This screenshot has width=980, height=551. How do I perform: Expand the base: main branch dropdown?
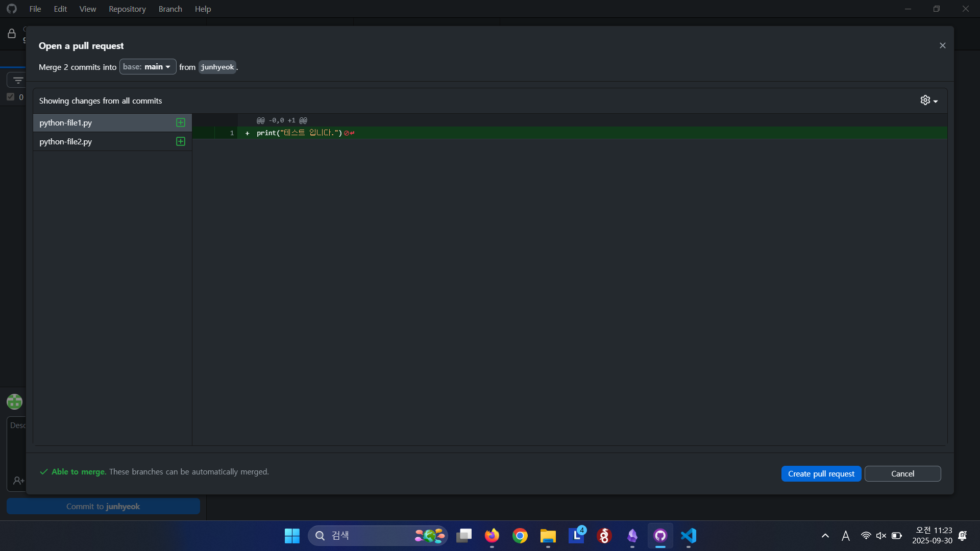pyautogui.click(x=148, y=67)
